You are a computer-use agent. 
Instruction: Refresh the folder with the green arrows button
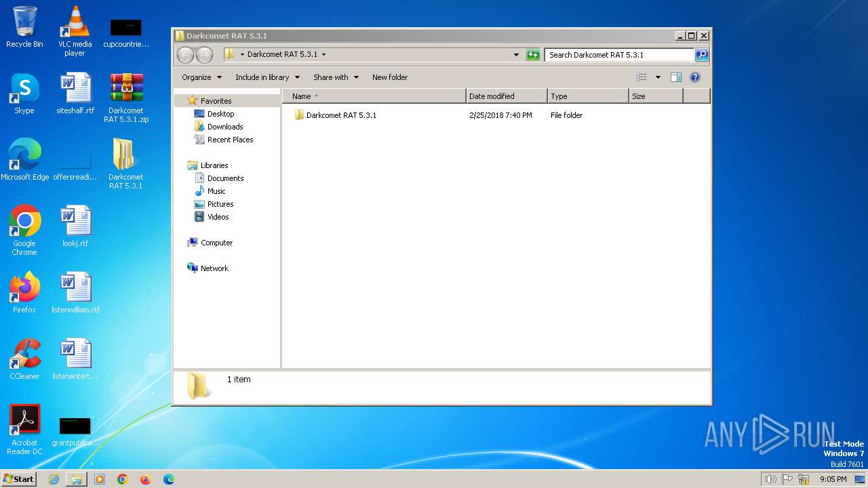coord(533,55)
